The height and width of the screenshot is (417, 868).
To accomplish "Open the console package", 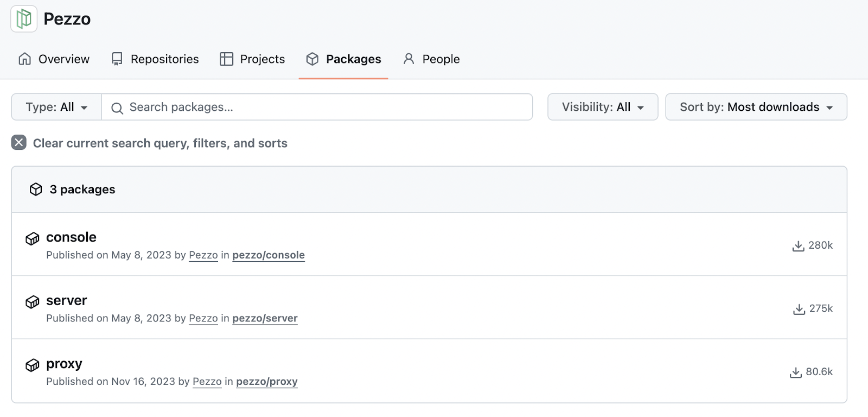I will 71,237.
